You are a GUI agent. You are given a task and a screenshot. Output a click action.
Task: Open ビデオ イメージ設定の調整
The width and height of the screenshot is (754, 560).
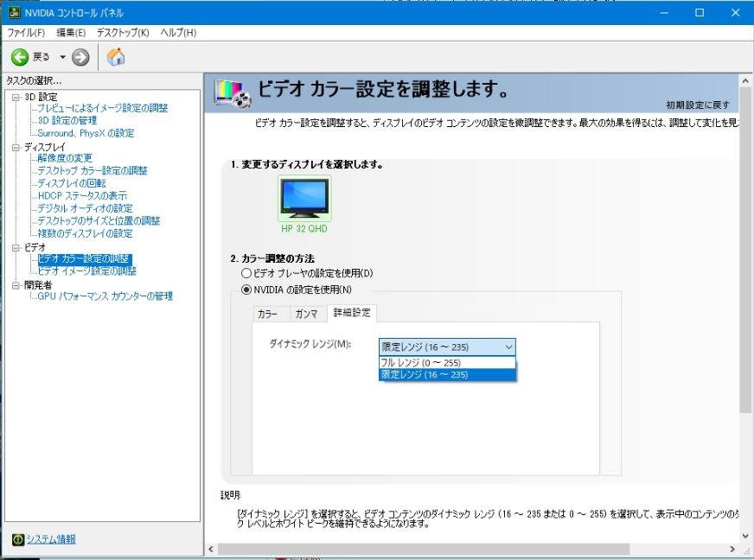click(87, 271)
